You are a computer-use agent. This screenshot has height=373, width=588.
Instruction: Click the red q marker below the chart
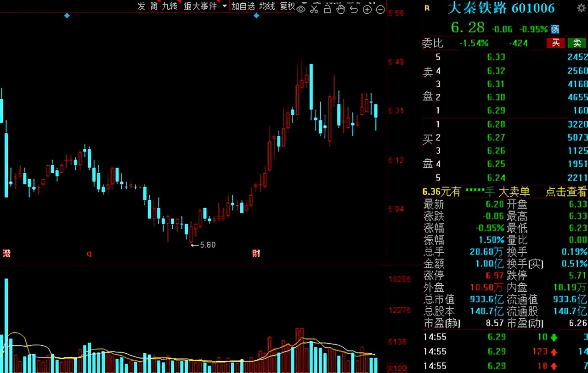point(89,253)
